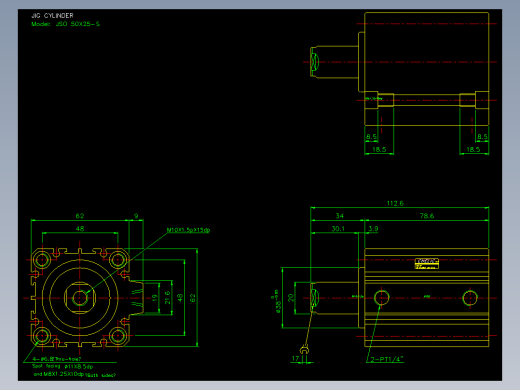Select the vertical 19 dimension text
This screenshot has width=520, height=390.
pyautogui.click(x=154, y=298)
